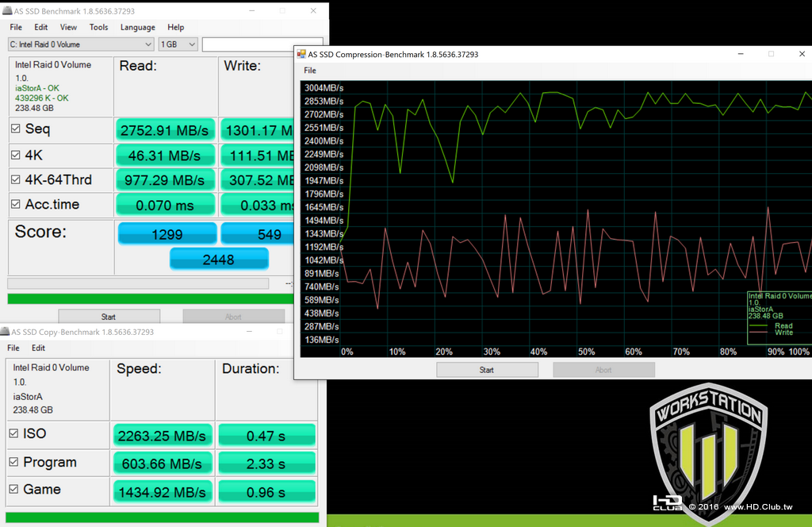Open the drive selection dropdown
Screen dimensions: 812x527
pos(81,44)
